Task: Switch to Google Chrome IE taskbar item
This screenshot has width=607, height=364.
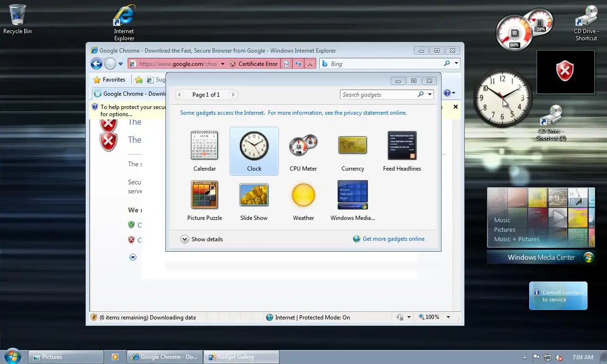Action: 165,357
